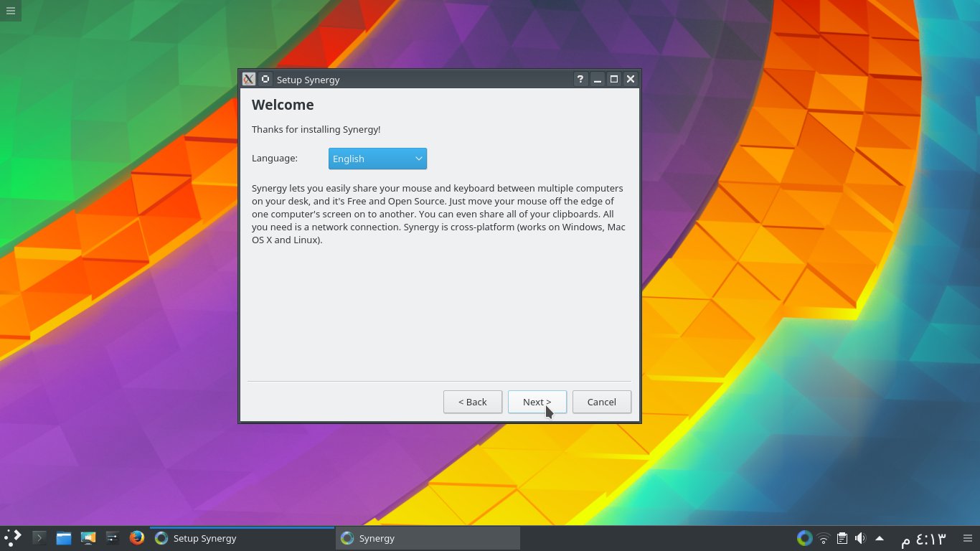Image resolution: width=980 pixels, height=551 pixels.
Task: Click the Back button
Action: [x=473, y=402]
